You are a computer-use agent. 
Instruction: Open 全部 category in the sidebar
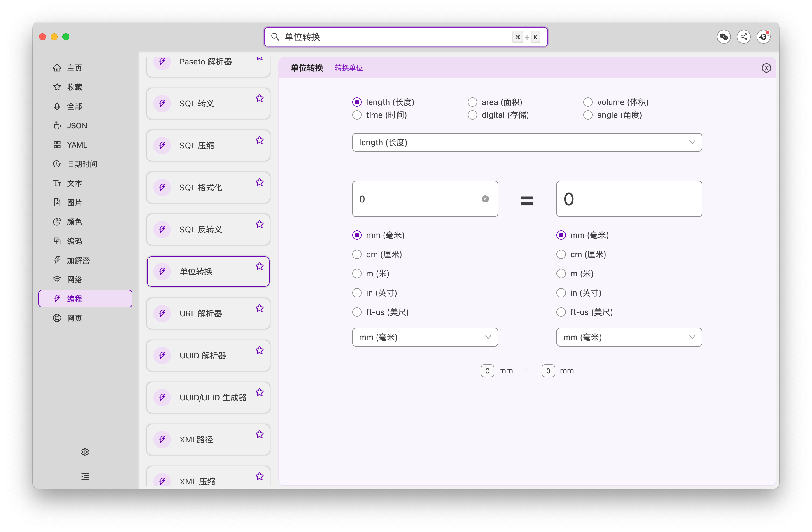coord(85,106)
